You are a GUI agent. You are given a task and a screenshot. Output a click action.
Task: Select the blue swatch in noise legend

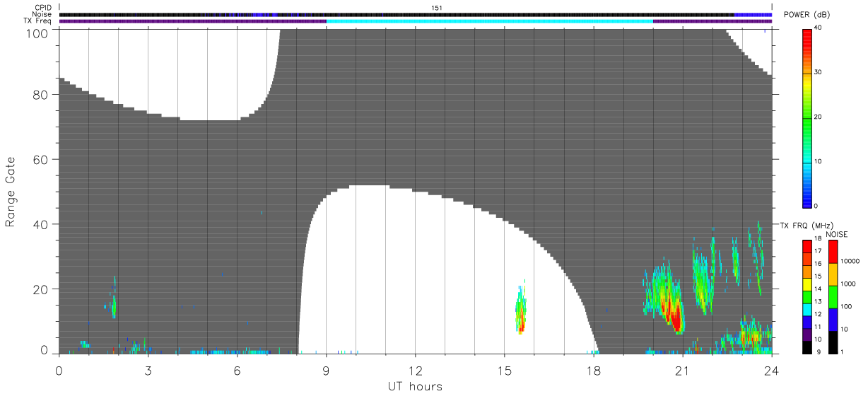point(833,320)
